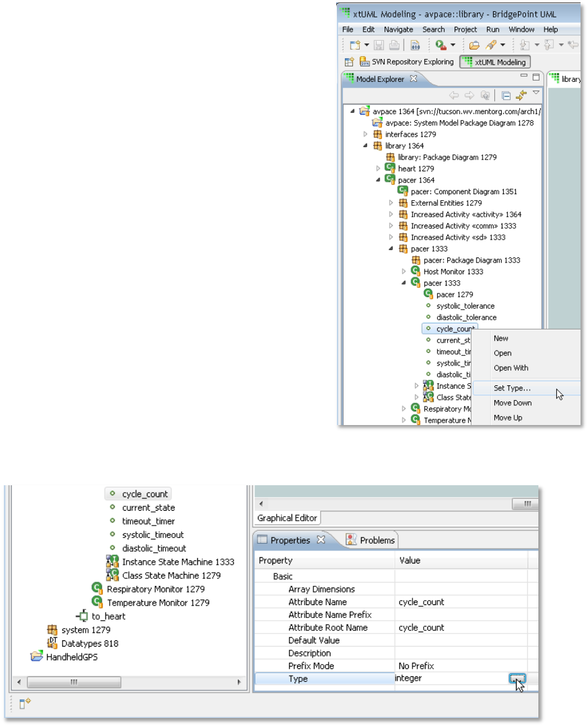Expand Increased Activity «sd» 1333 node
The width and height of the screenshot is (588, 726).
391,237
